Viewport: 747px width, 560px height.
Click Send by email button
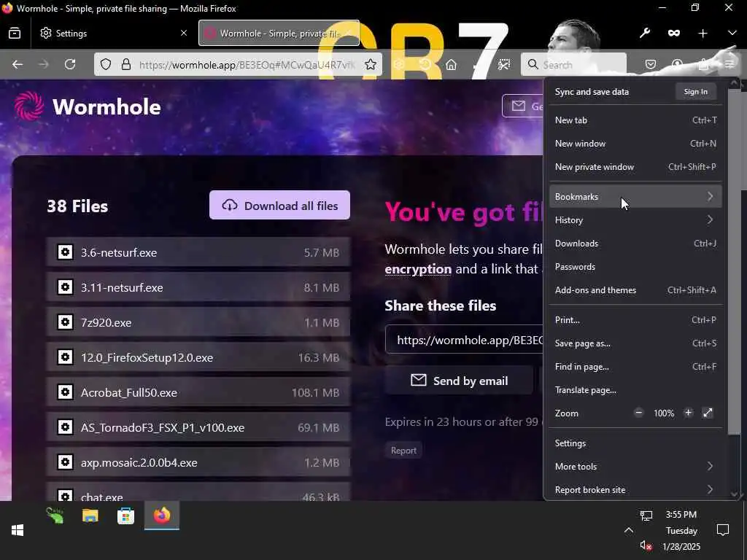point(460,381)
